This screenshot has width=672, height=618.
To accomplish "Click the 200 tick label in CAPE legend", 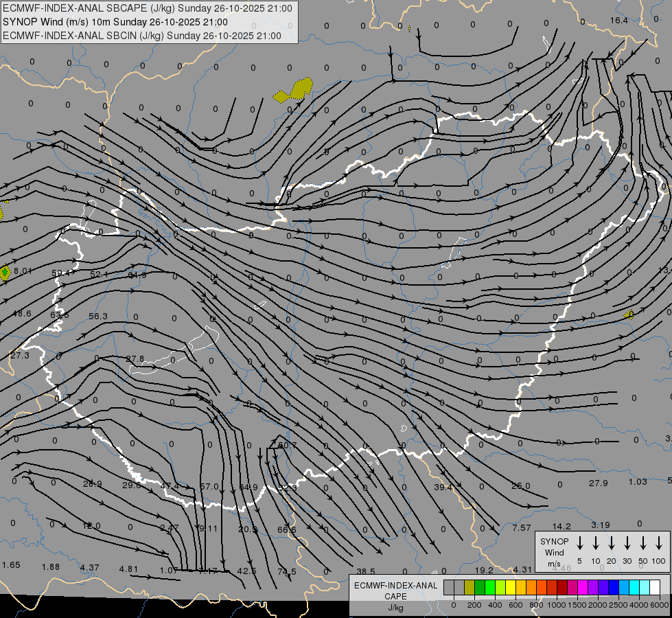I will 474,605.
